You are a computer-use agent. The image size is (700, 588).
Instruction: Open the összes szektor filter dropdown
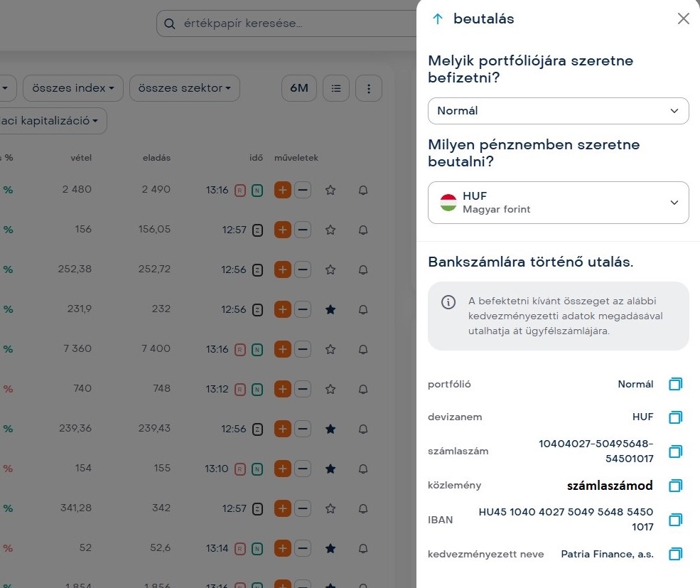click(184, 88)
